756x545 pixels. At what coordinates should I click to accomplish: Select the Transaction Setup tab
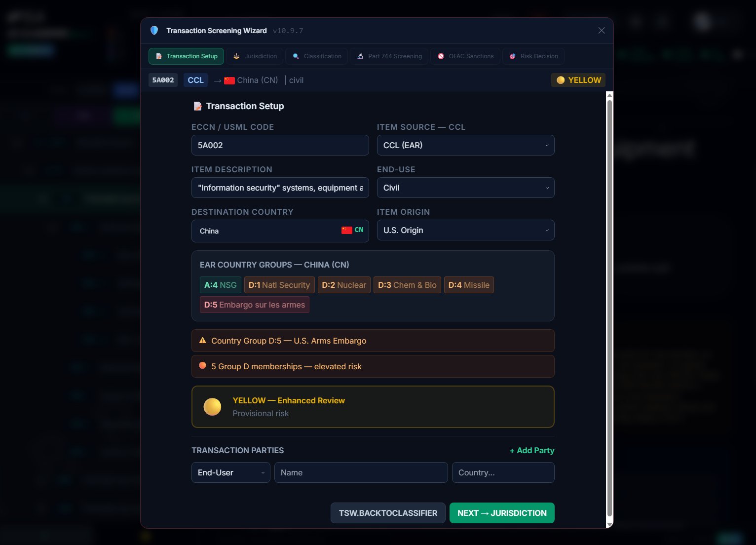[187, 56]
